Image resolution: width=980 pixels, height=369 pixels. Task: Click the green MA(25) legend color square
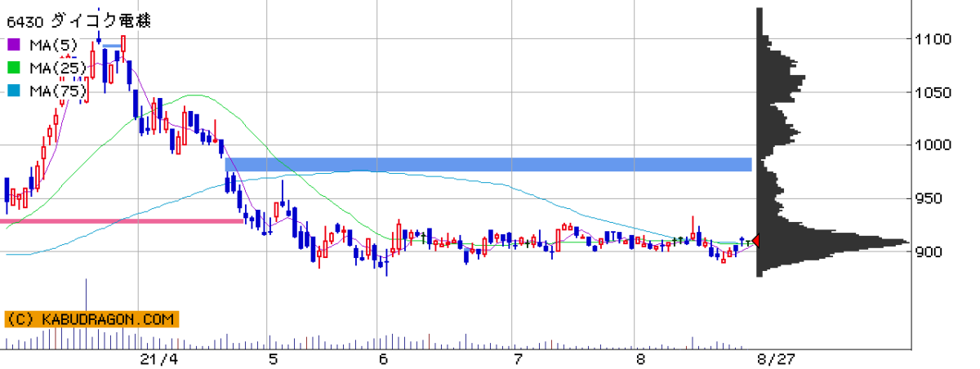pyautogui.click(x=15, y=68)
